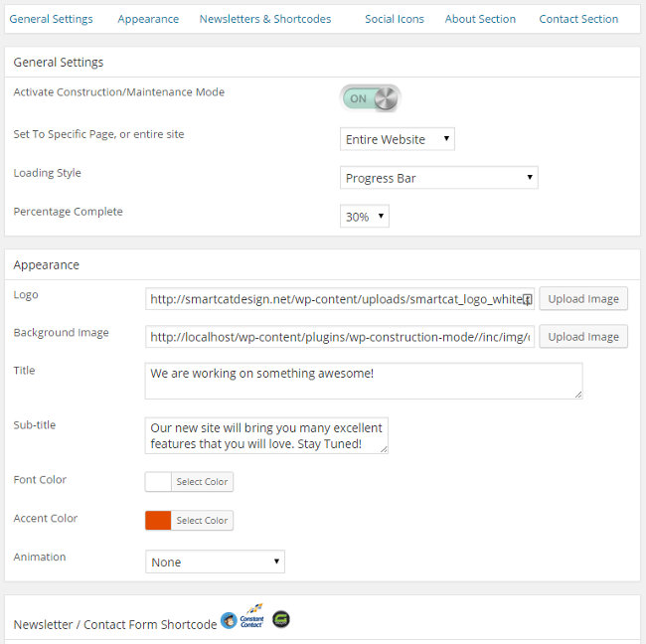Click the orange Accent Color swatch
Screen dimensions: 646x644
tap(158, 521)
